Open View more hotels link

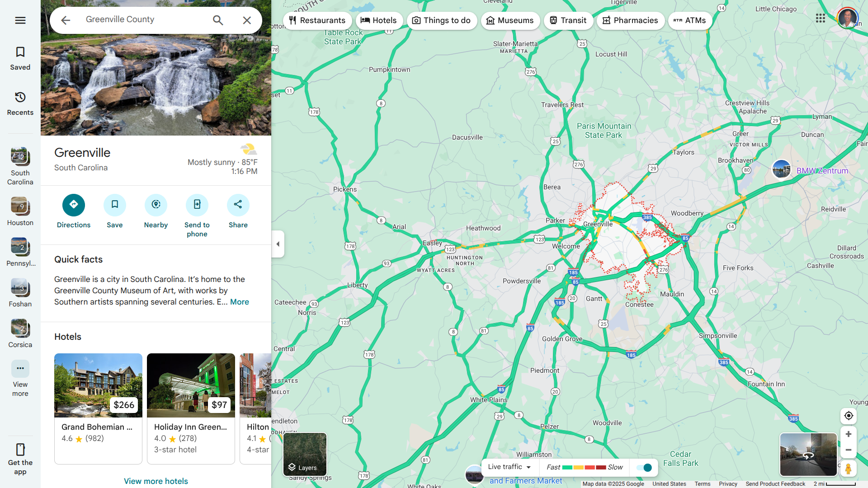pos(156,481)
